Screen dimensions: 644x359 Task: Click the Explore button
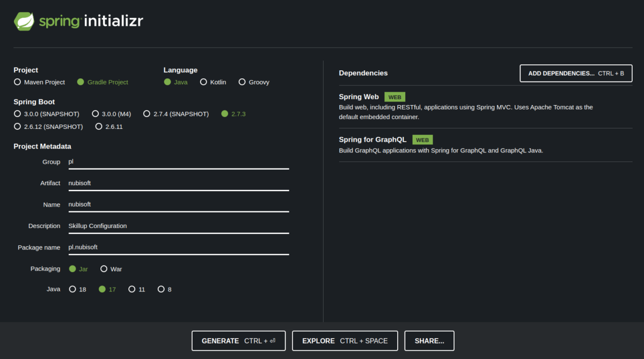click(x=345, y=341)
